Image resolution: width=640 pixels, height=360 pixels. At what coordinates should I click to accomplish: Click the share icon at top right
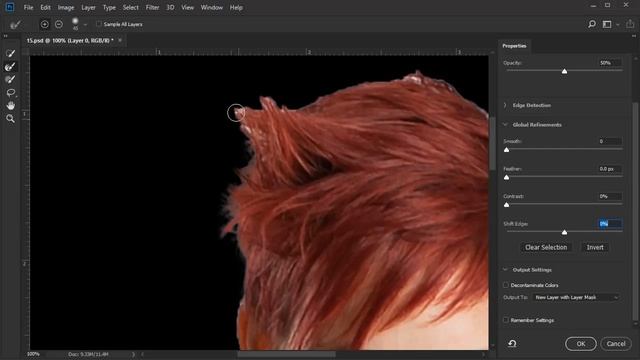click(630, 24)
